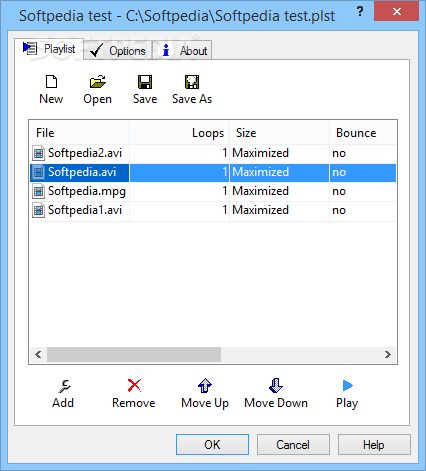Open the About tab
The height and width of the screenshot is (471, 426).
pyautogui.click(x=182, y=51)
